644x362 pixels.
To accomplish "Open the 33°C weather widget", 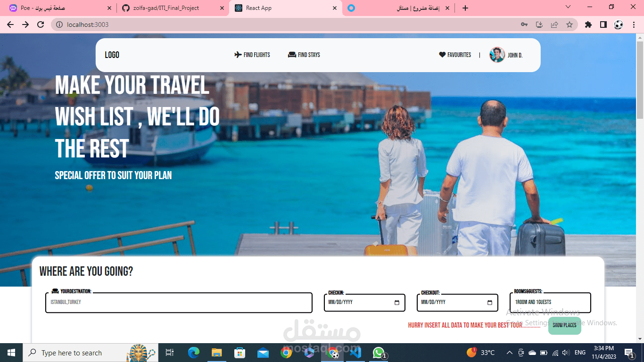I will [x=481, y=353].
